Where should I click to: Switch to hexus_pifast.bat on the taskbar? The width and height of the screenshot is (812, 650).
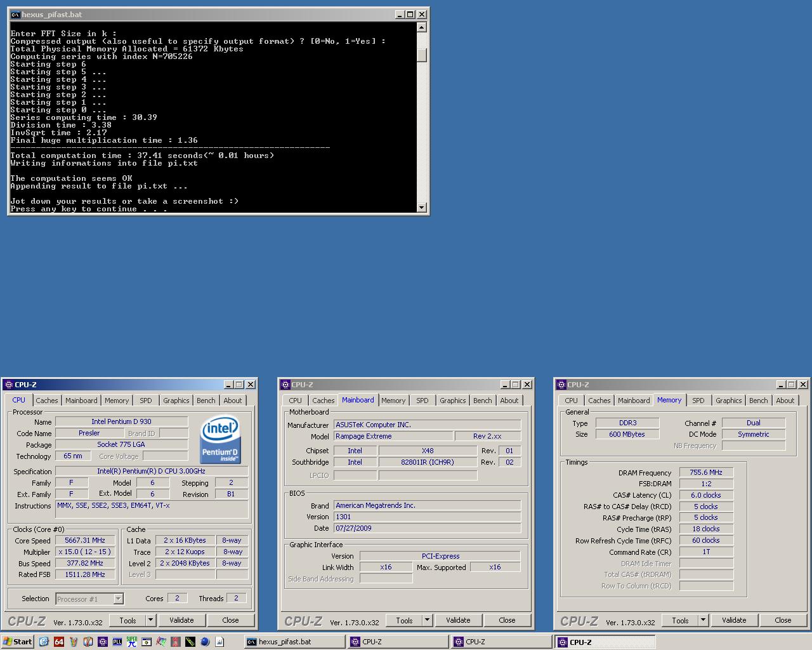point(294,642)
